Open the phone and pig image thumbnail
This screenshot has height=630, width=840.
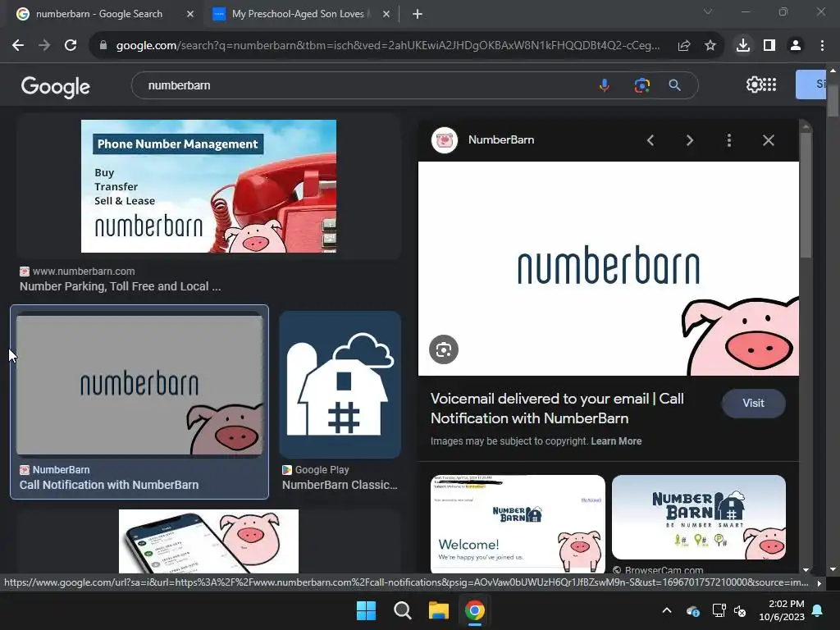(208, 541)
